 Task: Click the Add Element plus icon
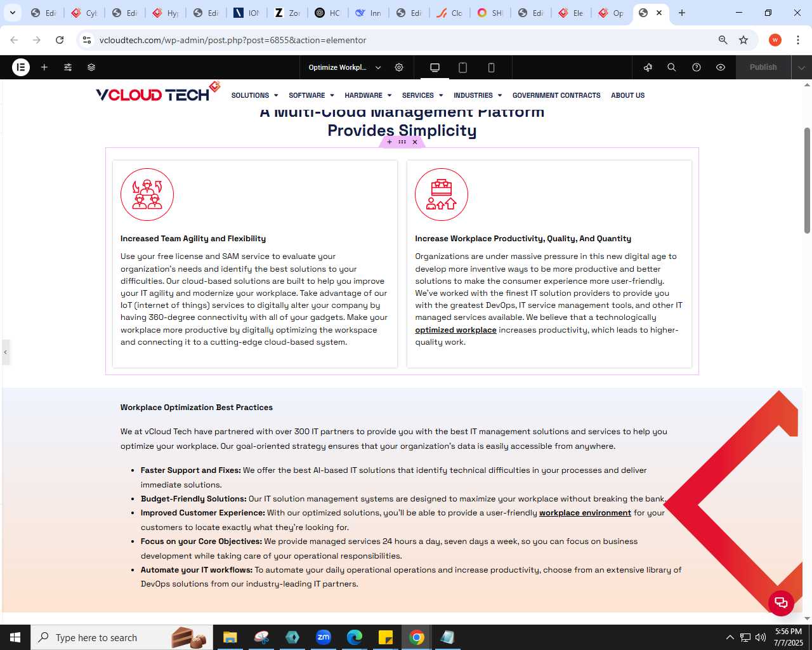tap(44, 67)
